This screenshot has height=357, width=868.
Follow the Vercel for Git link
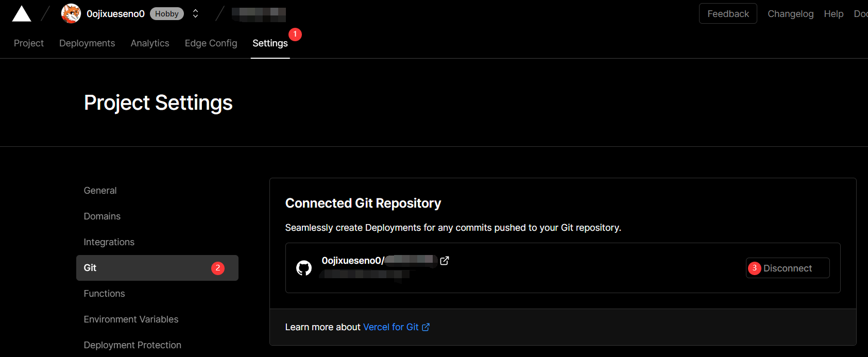pyautogui.click(x=391, y=327)
